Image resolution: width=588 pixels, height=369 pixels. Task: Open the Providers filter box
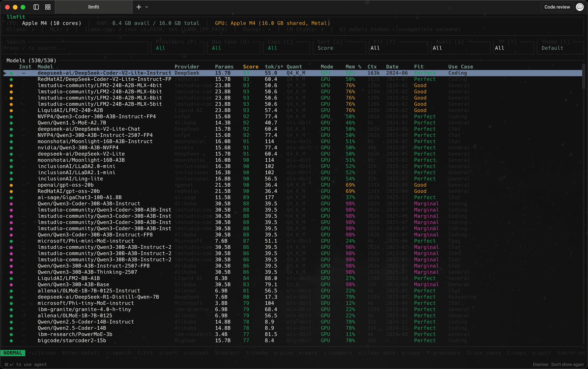point(178,48)
